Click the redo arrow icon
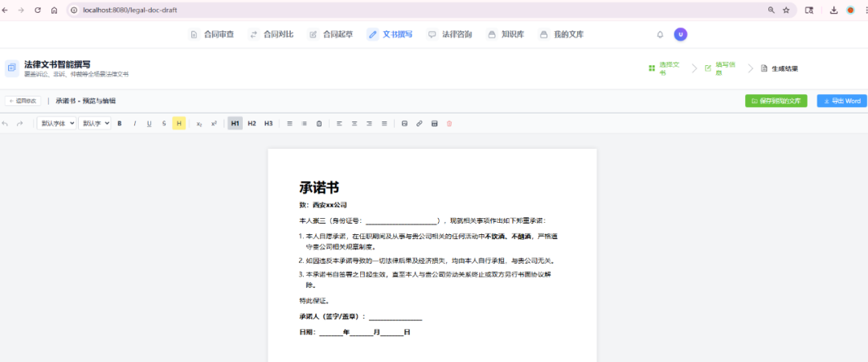This screenshot has width=868, height=362. [x=20, y=123]
